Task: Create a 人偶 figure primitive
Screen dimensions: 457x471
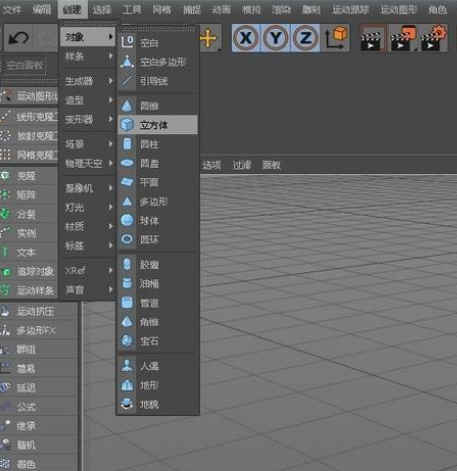Action: (x=158, y=366)
